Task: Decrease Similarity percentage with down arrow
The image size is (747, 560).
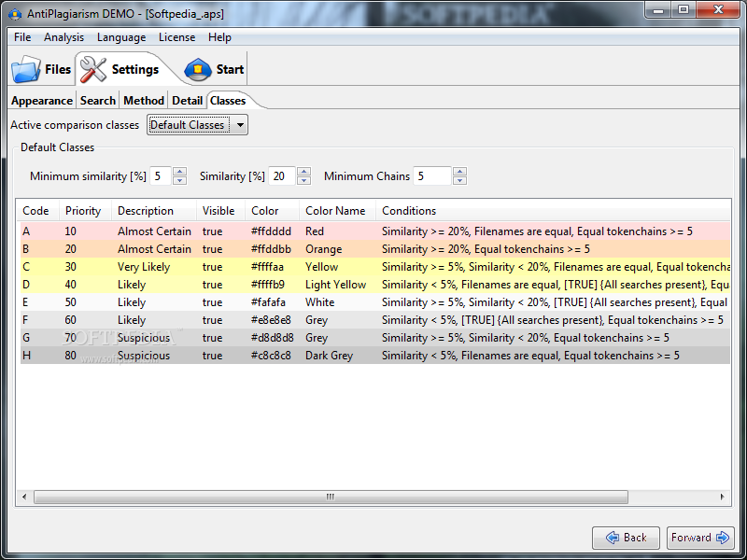Action: point(304,180)
